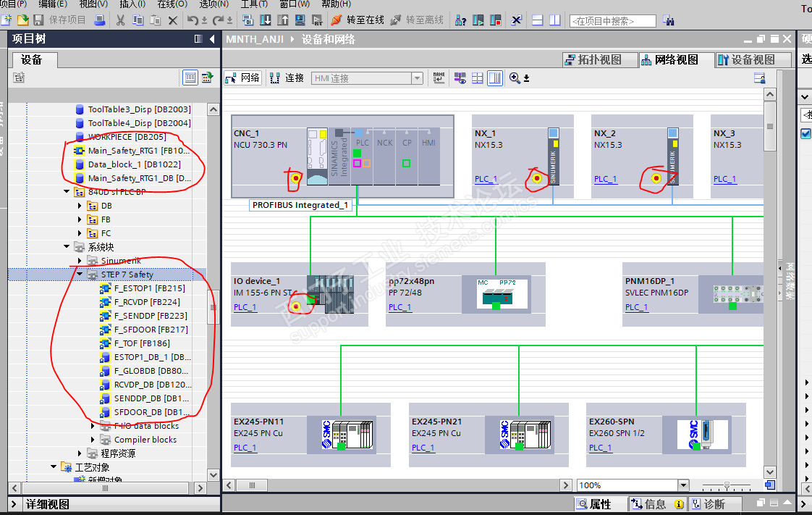812x515 pixels.
Task: Click the show addresses icon in network toolbar
Action: (x=460, y=78)
